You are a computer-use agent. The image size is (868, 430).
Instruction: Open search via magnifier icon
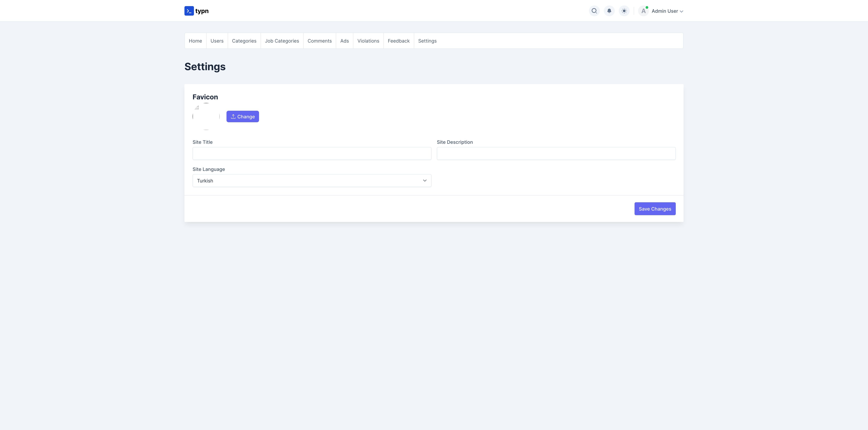click(594, 11)
